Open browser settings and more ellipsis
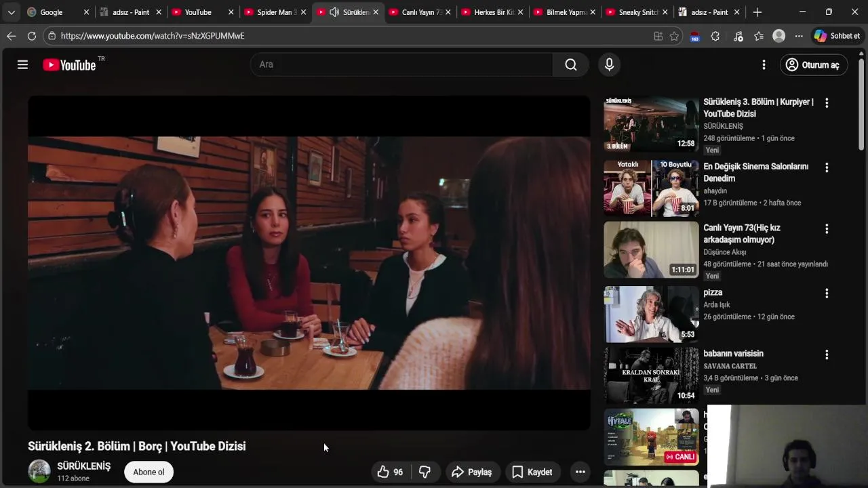This screenshot has width=868, height=488. pyautogui.click(x=799, y=36)
